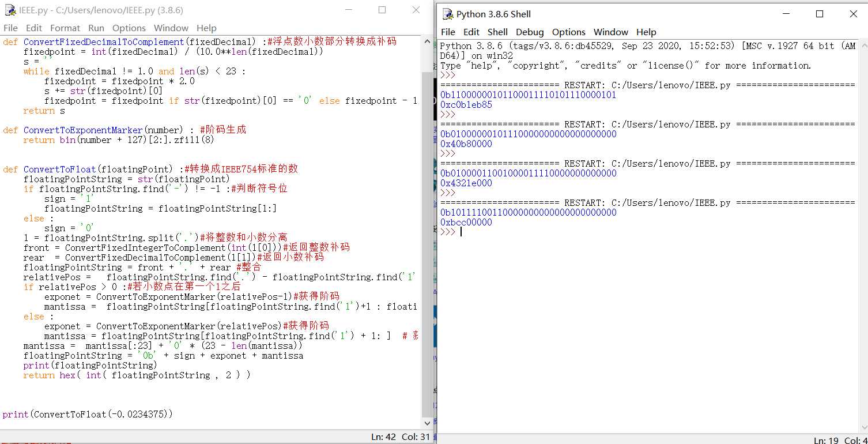Click the editor scrollbar down arrow
Viewport: 868px width, 444px height.
(427, 425)
